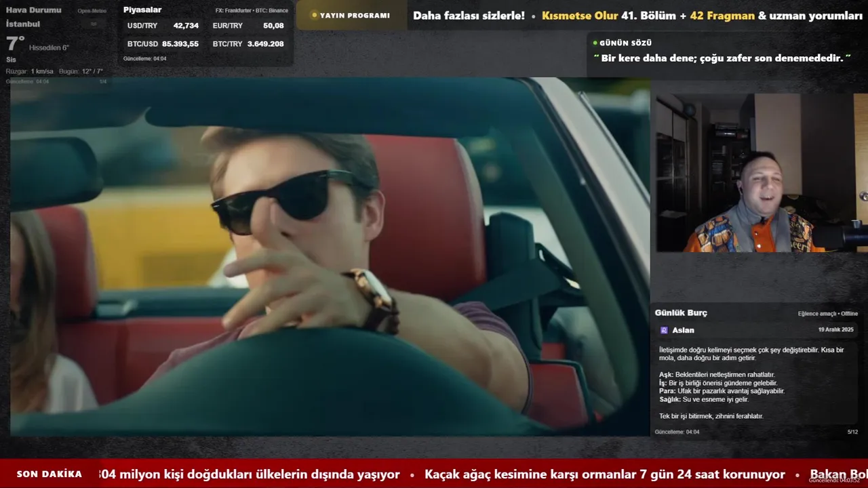Click Tek bir işi bitirmek sentence

coord(711,416)
